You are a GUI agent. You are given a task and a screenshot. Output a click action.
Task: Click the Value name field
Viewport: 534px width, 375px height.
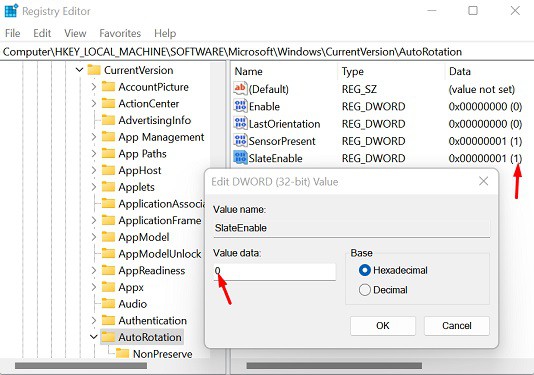(x=351, y=228)
